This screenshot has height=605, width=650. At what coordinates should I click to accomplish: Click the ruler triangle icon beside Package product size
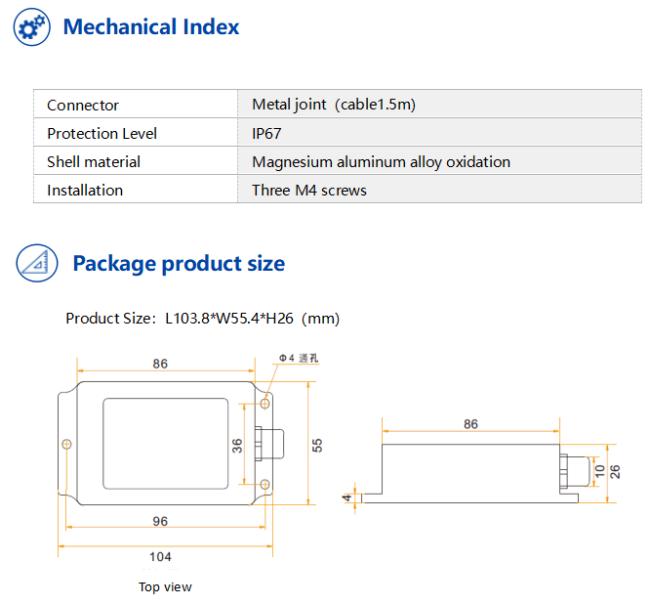pos(36,263)
